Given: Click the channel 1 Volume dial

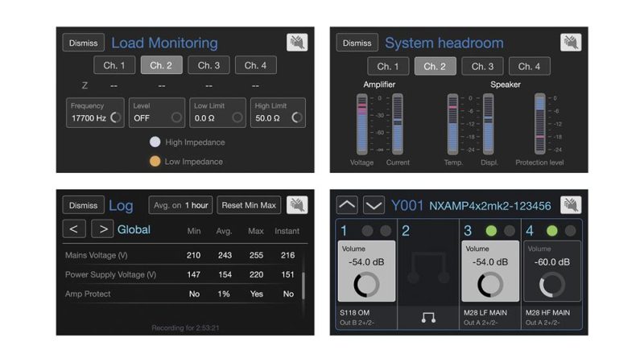Looking at the screenshot, I should point(365,285).
